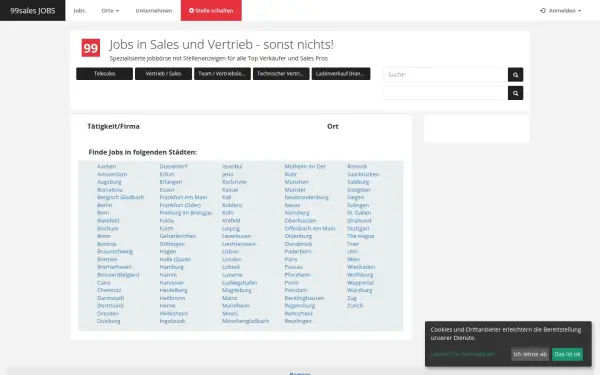Open jobs in Erlangen
Screen dimensions: 600x375
[171, 182]
